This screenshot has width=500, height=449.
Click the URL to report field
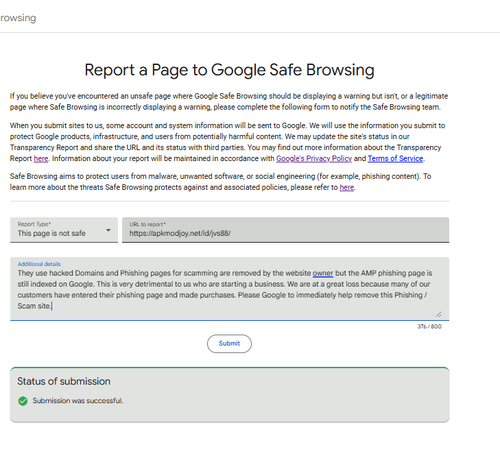click(x=285, y=230)
